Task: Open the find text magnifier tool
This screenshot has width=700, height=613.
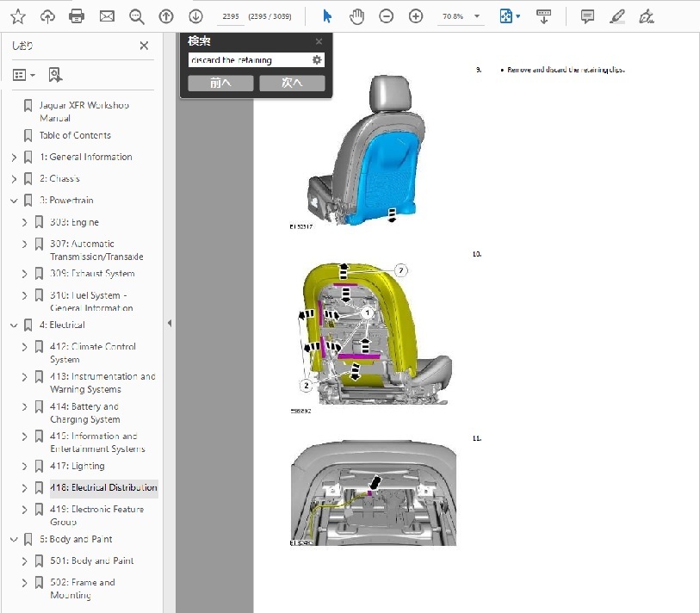Action: pyautogui.click(x=137, y=16)
